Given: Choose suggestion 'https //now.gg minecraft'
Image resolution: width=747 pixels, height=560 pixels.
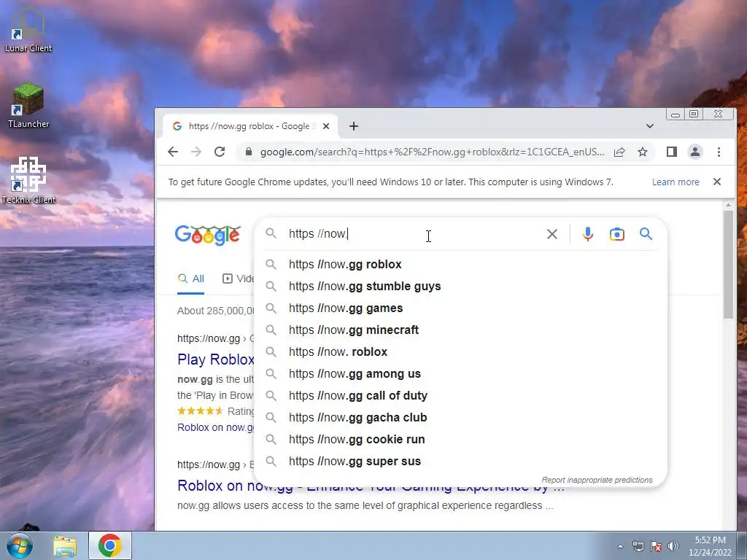Looking at the screenshot, I should pos(461,330).
